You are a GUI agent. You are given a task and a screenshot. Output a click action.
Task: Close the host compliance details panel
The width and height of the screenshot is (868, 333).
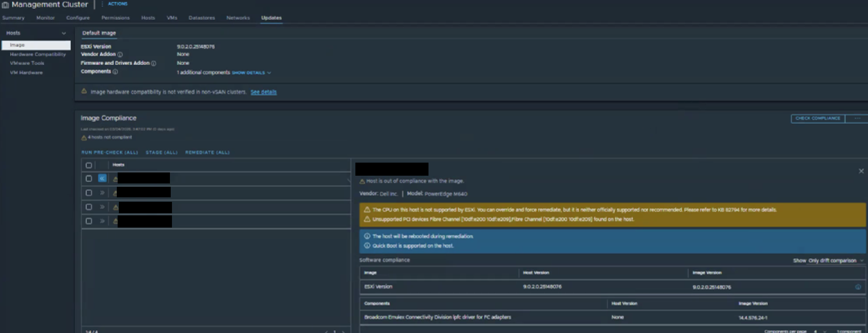point(861,171)
